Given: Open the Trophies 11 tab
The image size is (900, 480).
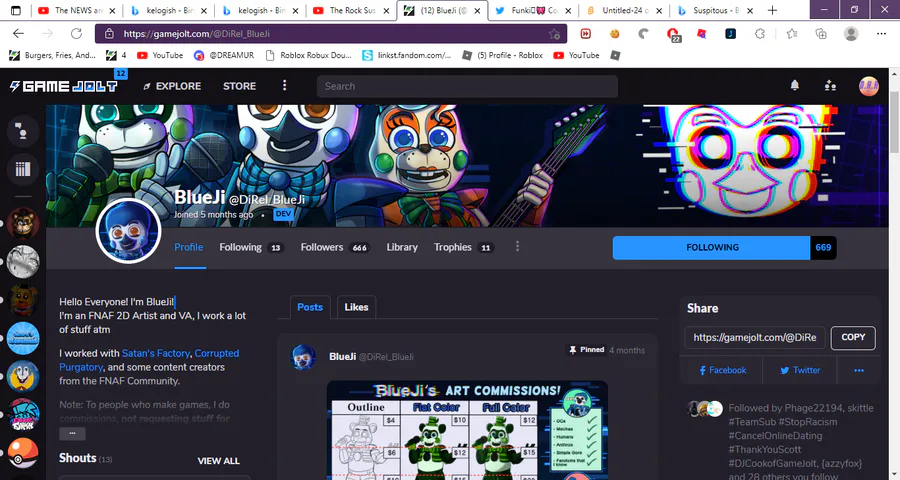Looking at the screenshot, I should (x=463, y=247).
